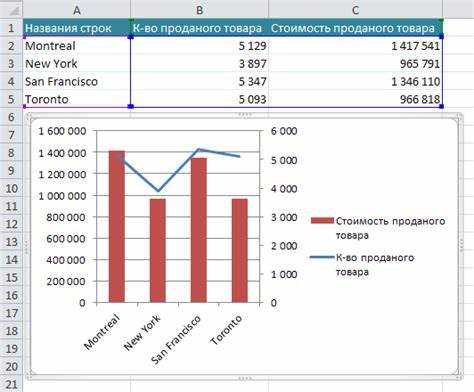The height and width of the screenshot is (392, 474).
Task: Click the blue legend line marker
Action: coord(322,257)
